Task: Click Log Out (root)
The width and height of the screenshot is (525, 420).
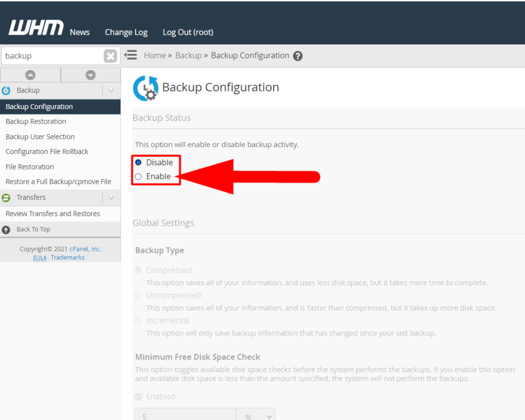Action: tap(188, 32)
